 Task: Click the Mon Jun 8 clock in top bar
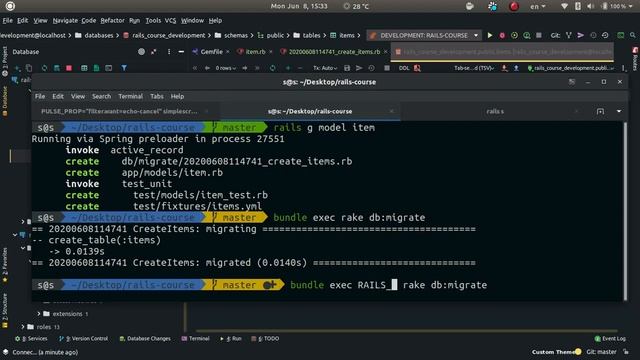(299, 6)
